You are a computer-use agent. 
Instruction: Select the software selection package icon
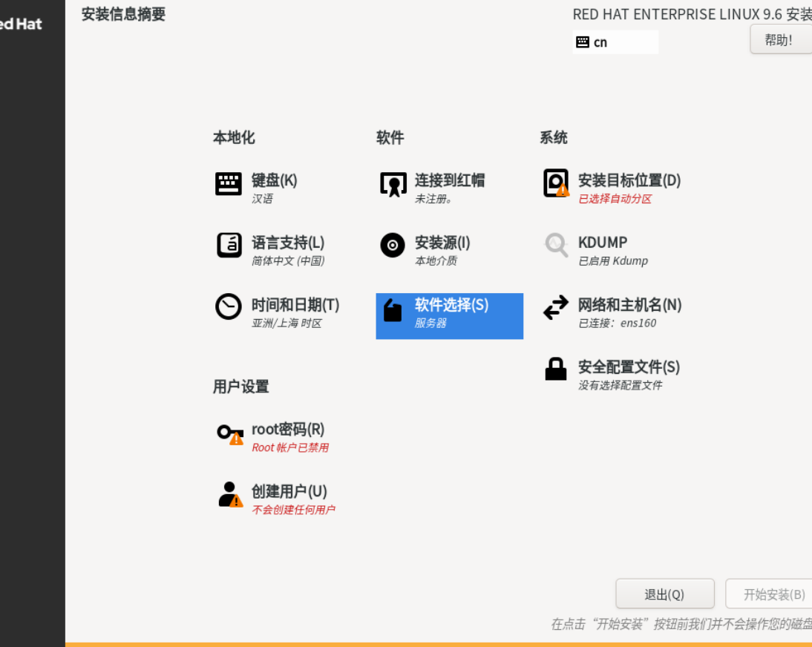point(393,310)
